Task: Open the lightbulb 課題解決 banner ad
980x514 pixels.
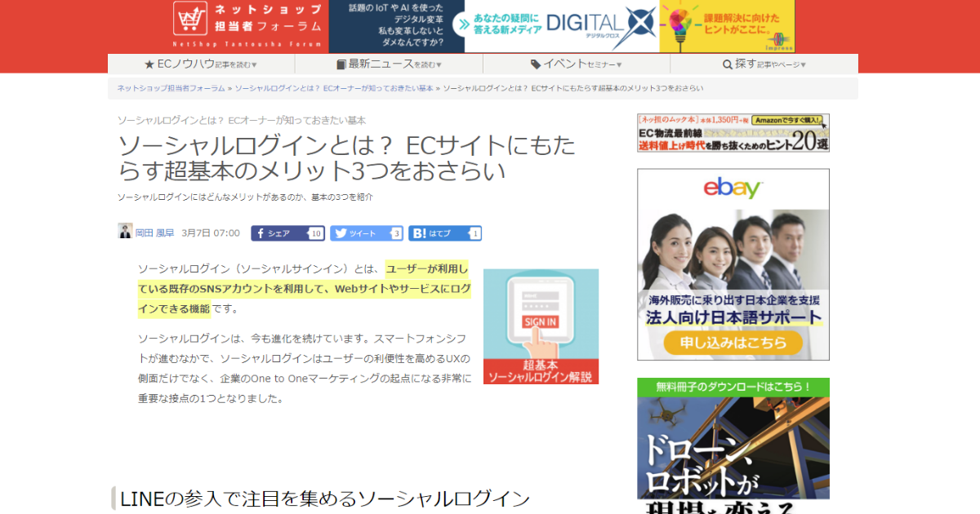Action: (x=727, y=26)
